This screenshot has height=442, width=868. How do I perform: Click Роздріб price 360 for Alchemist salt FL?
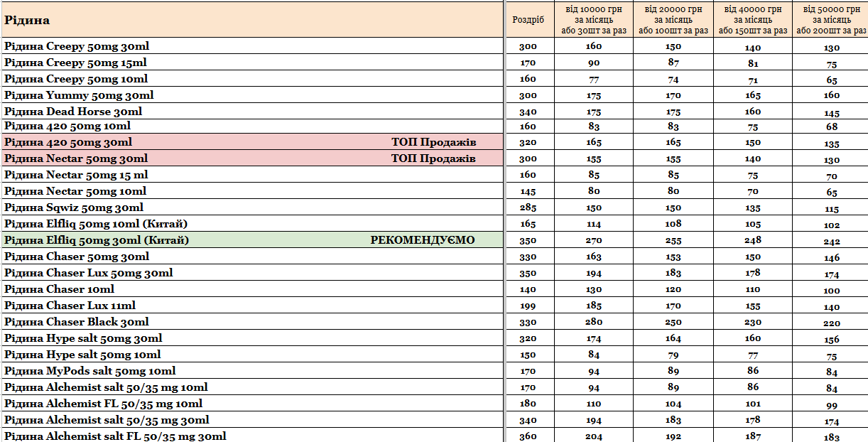tap(528, 436)
